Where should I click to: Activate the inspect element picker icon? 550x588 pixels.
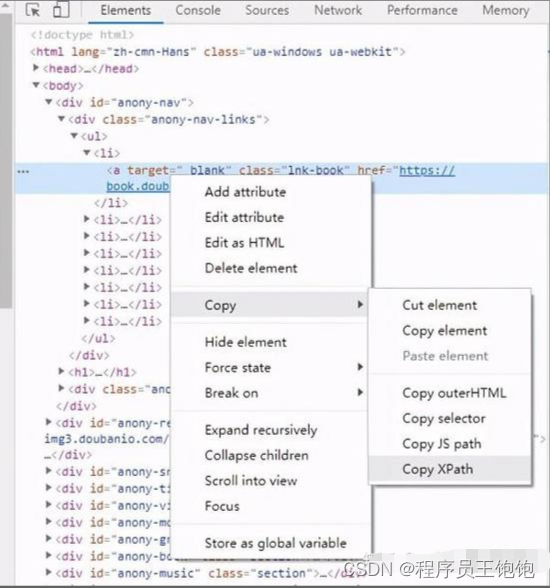pyautogui.click(x=33, y=10)
